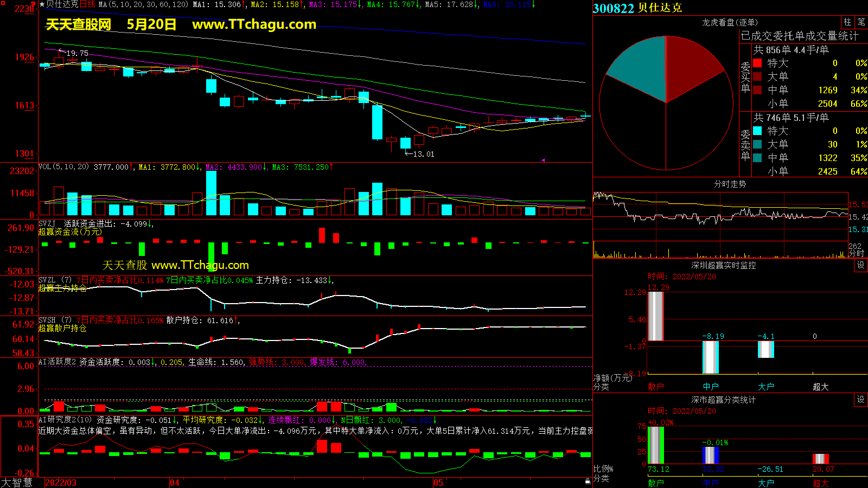Click the bright red 特大 buy-order swatch
868x488 pixels.
coord(757,63)
